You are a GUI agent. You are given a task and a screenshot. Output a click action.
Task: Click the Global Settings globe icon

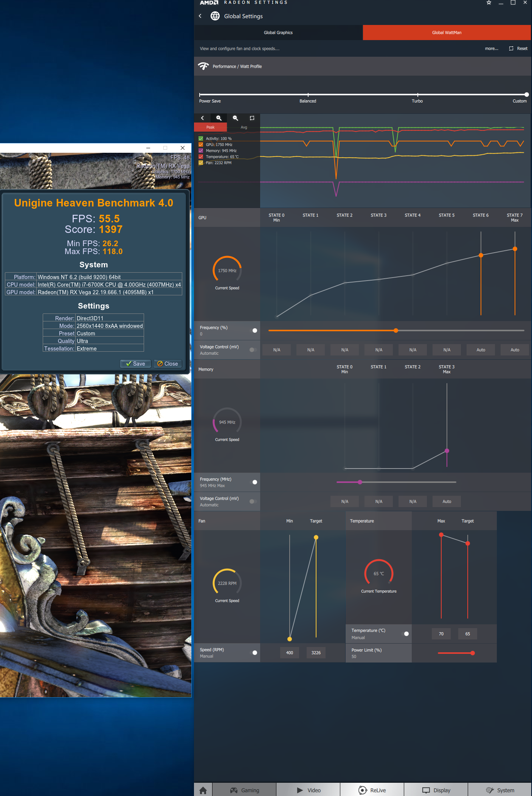click(x=215, y=16)
